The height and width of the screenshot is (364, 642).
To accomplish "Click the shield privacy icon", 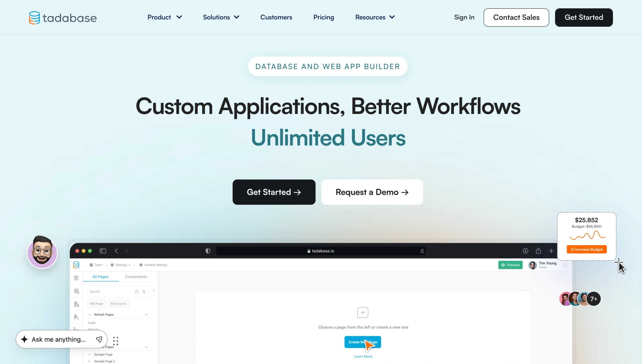I will [x=208, y=251].
